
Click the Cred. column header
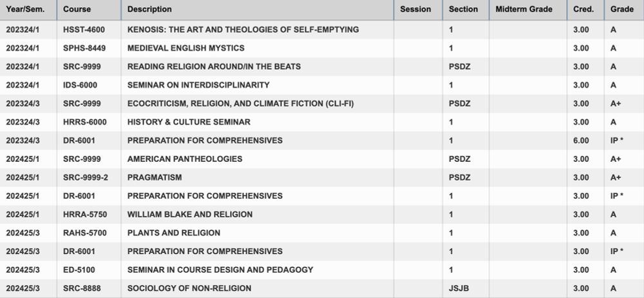[583, 9]
